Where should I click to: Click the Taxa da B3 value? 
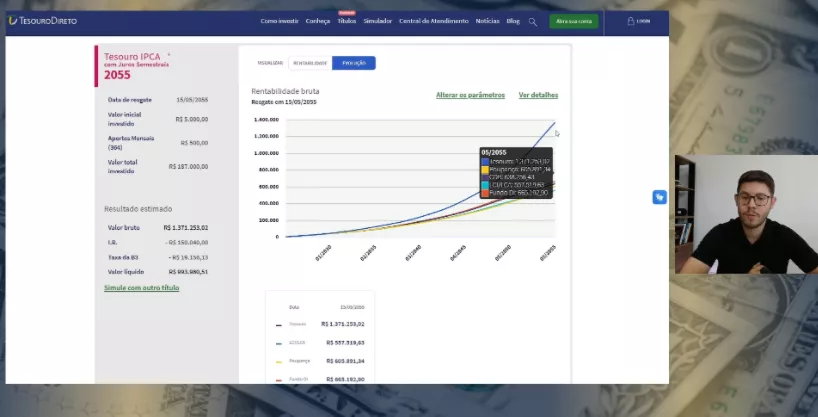click(x=189, y=257)
